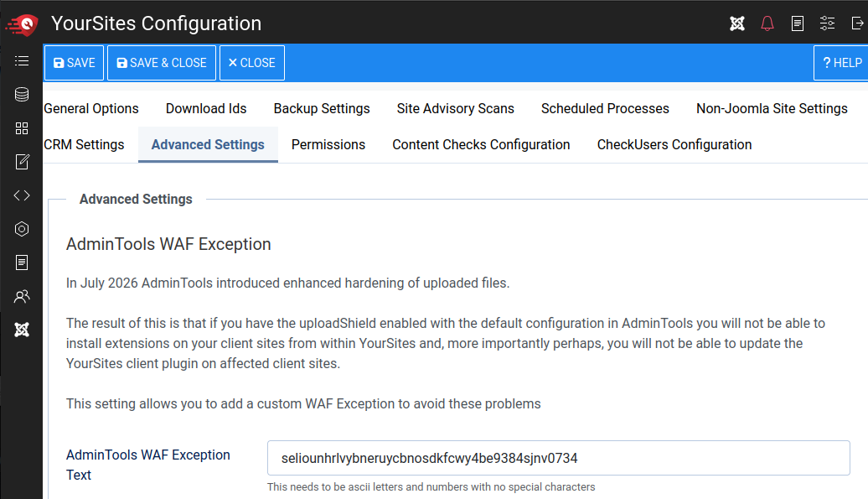Switch to Site Advisory Scans tab
This screenshot has height=499, width=868.
point(456,108)
